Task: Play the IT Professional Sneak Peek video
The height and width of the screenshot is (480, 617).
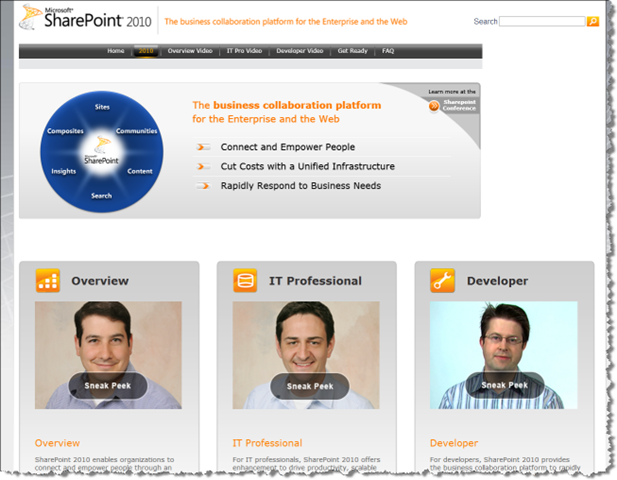Action: pyautogui.click(x=310, y=386)
